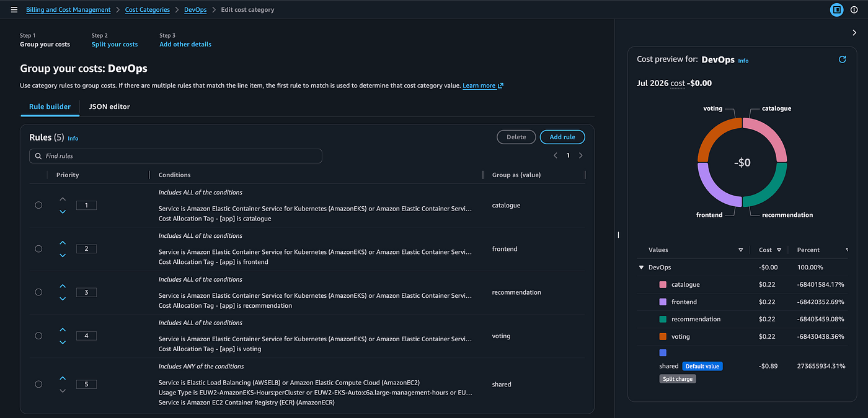Switch to the JSON editor tab

(109, 107)
